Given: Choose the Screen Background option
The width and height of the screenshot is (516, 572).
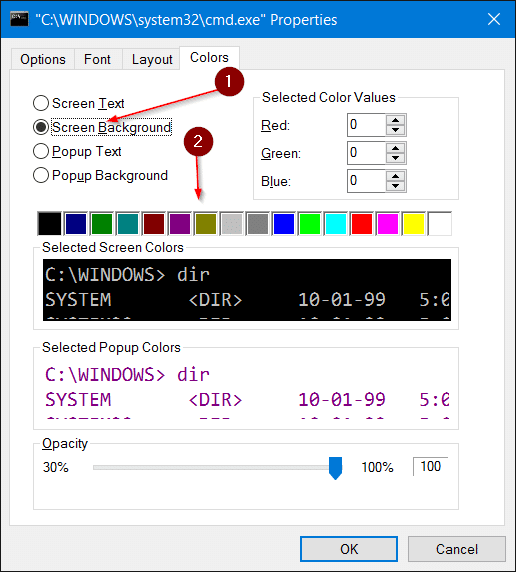Looking at the screenshot, I should click(x=102, y=127).
